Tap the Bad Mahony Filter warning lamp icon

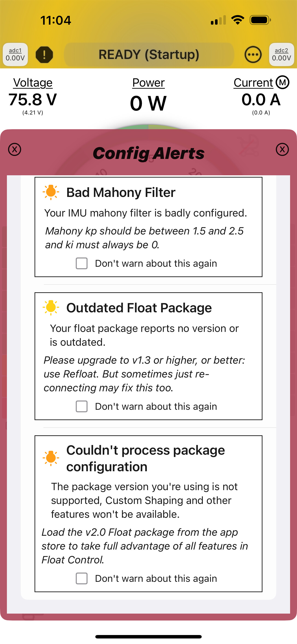pos(51,192)
